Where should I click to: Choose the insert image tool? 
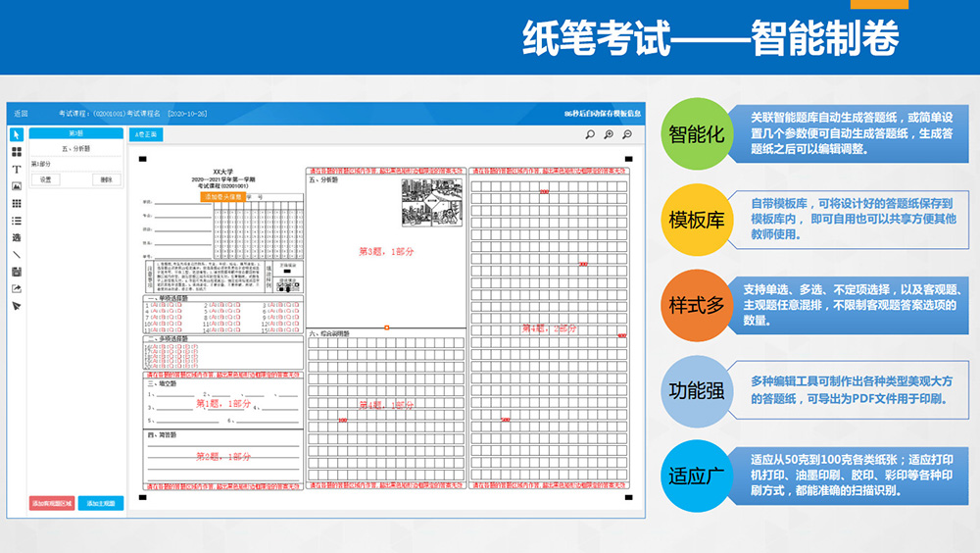[17, 186]
